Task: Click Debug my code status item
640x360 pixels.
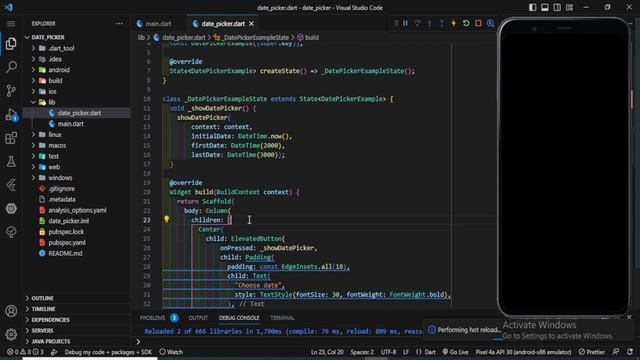Action: (x=108, y=352)
